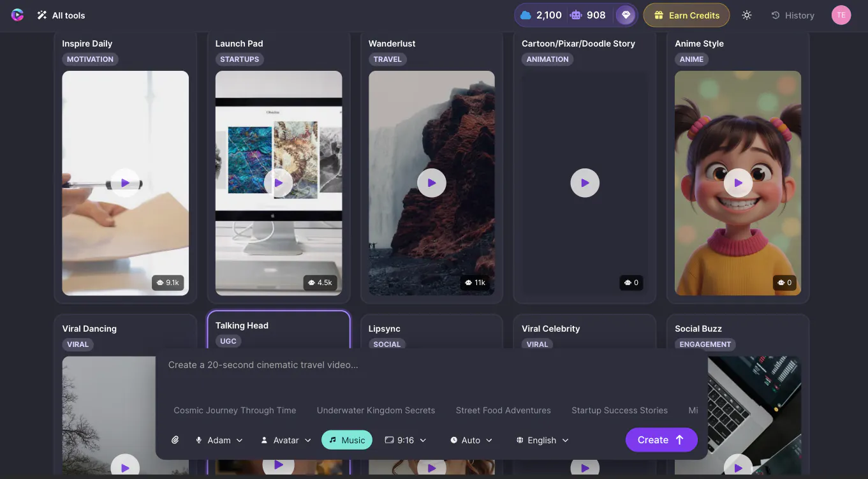Open the All tools menu
Screen dimensions: 868x479
pos(61,15)
